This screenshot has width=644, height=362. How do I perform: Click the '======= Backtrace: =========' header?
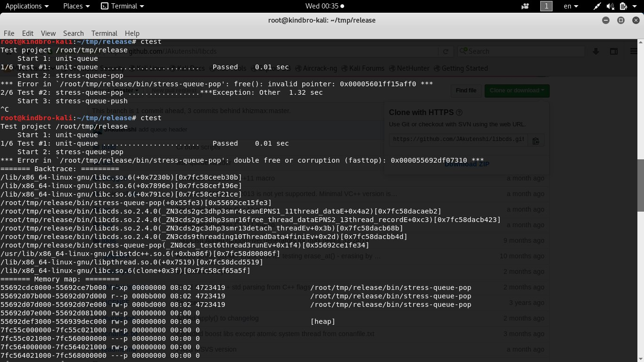point(60,169)
